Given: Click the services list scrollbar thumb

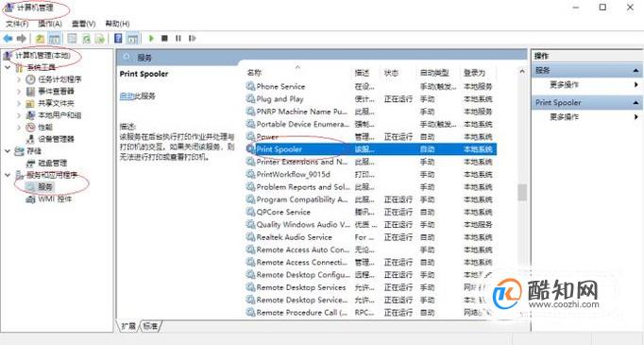Looking at the screenshot, I should click(x=522, y=193).
